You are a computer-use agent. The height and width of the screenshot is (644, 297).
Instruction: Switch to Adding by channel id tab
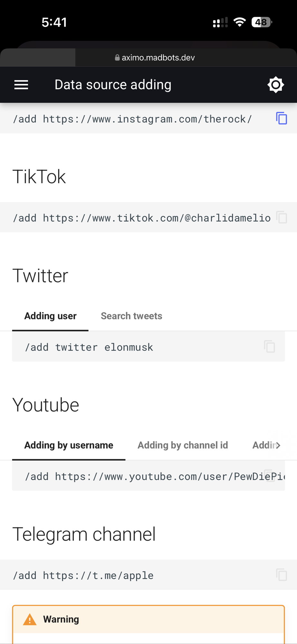tap(183, 445)
